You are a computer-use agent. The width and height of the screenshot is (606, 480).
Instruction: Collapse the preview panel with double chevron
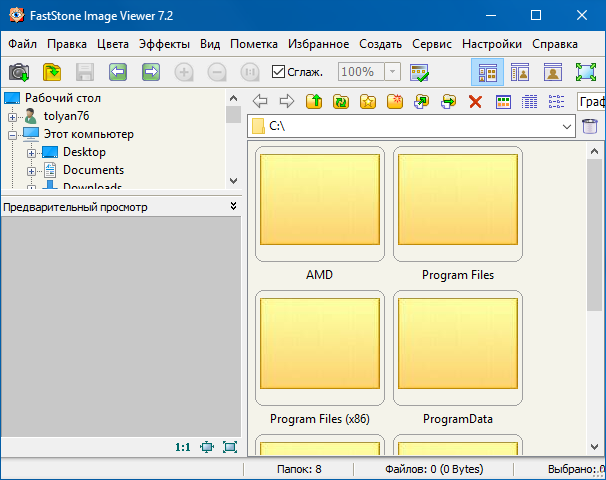point(233,206)
